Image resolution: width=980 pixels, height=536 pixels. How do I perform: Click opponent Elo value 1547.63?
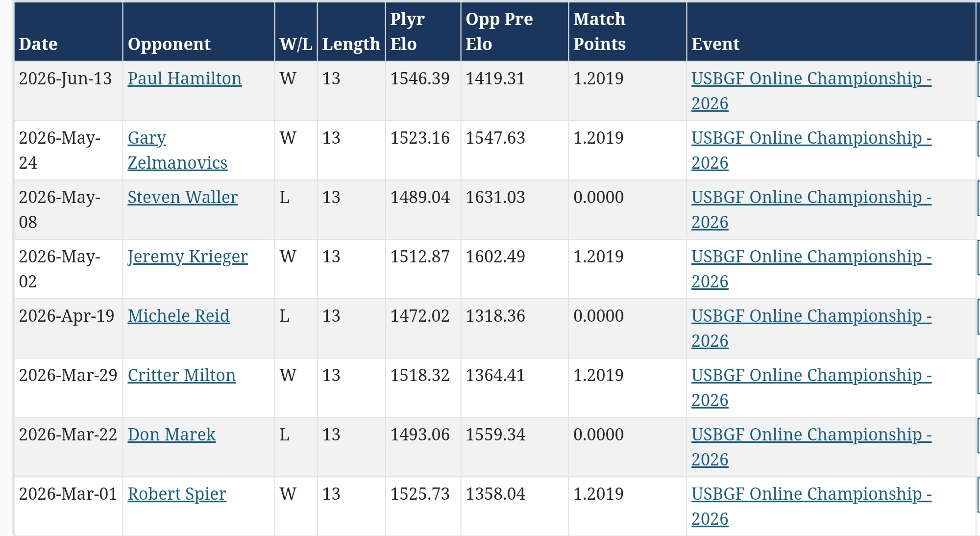(x=495, y=138)
